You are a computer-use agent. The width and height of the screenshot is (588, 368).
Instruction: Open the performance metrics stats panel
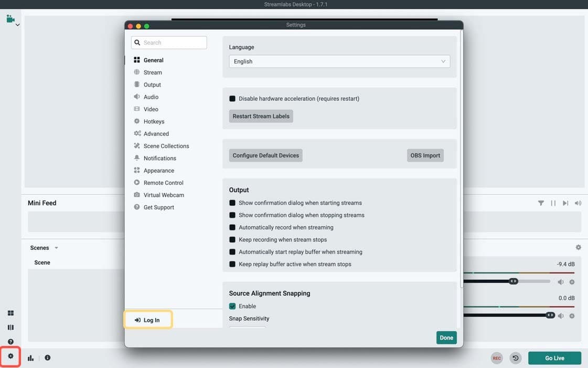tap(30, 358)
